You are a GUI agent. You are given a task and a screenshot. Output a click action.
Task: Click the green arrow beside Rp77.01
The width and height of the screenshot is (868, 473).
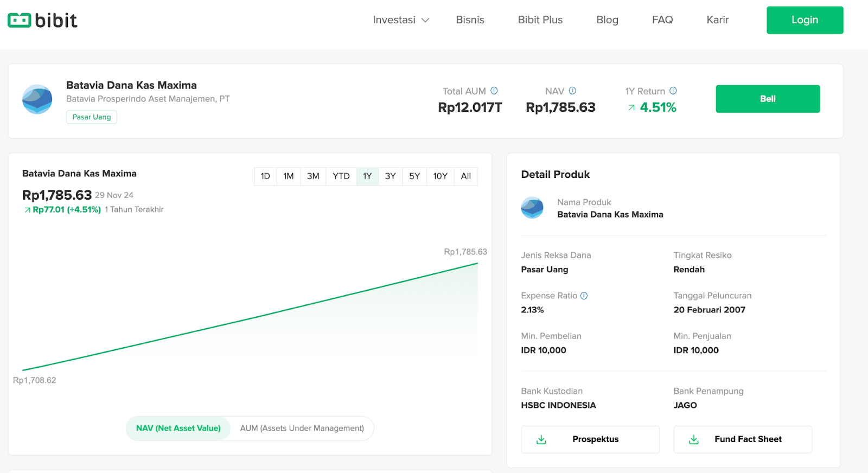click(x=27, y=210)
